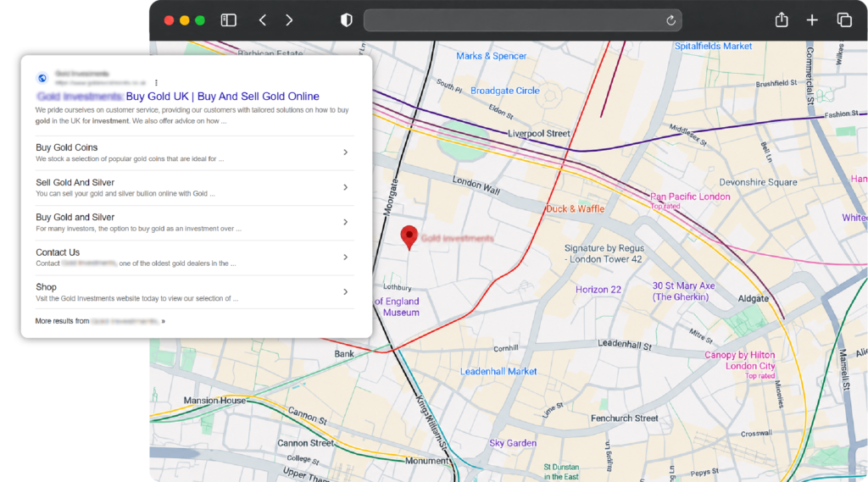Open Sell Gold And Silver sitelink

coord(75,182)
